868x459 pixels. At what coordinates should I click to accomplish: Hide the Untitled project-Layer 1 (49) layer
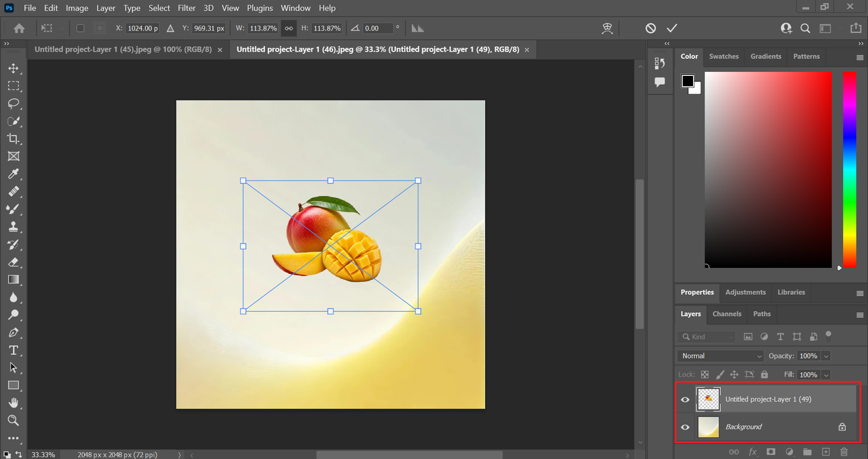pos(685,399)
